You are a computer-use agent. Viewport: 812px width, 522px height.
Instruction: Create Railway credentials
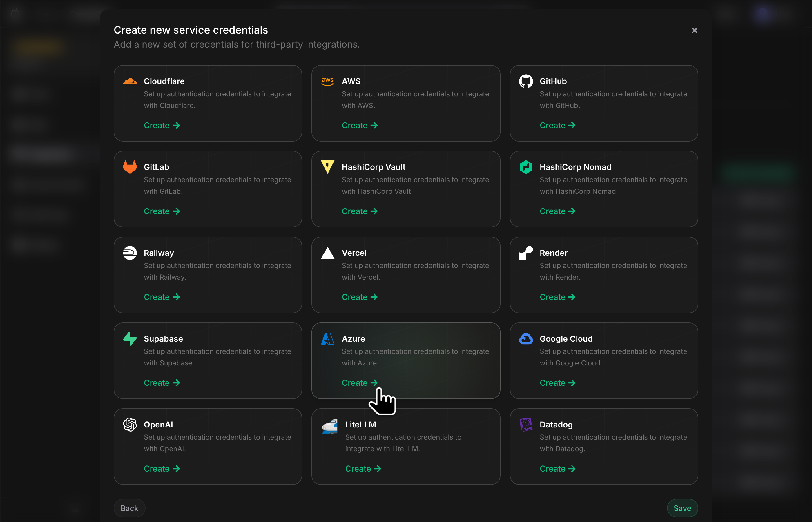(x=162, y=297)
